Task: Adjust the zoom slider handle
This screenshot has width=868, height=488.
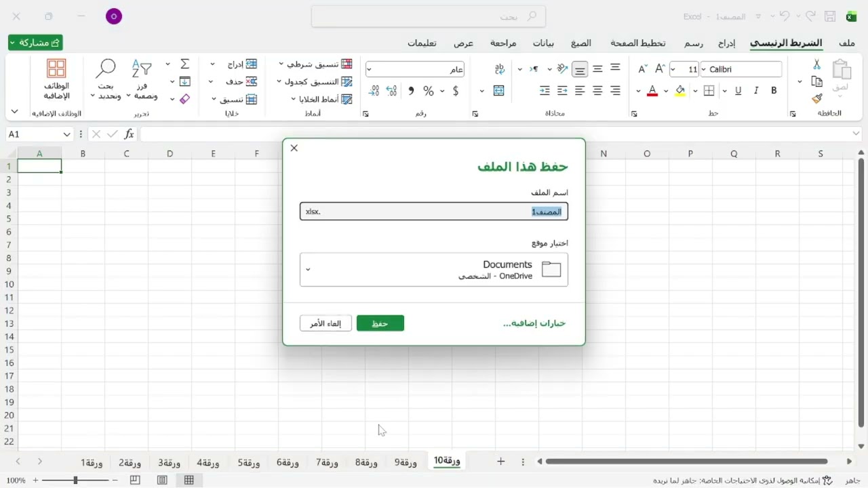Action: click(x=75, y=480)
